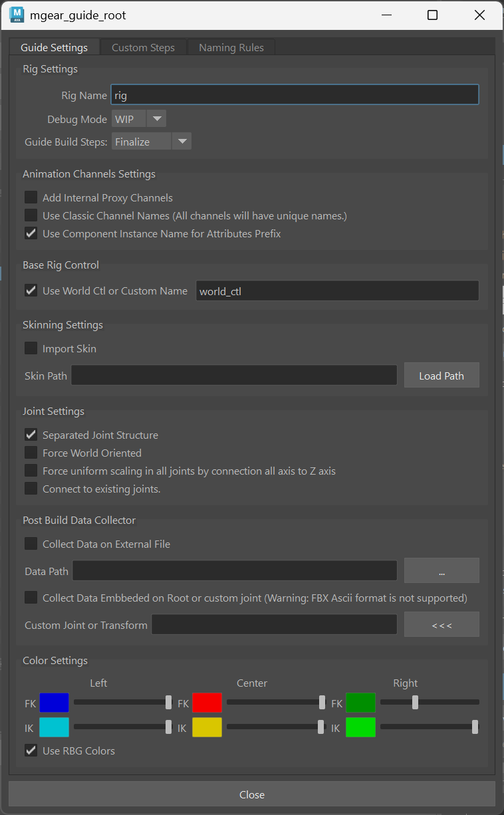504x815 pixels.
Task: Enable Force World Oriented checkbox
Action: (31, 453)
